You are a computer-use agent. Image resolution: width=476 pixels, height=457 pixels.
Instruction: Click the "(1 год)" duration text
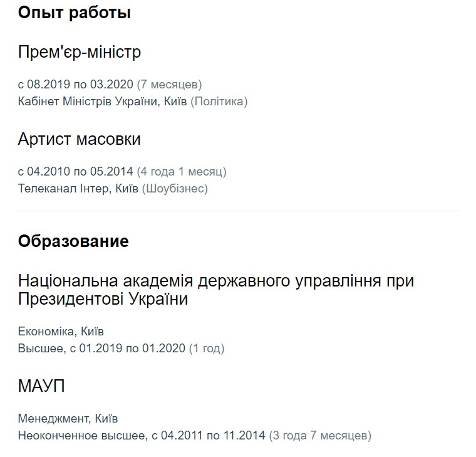[x=207, y=348]
